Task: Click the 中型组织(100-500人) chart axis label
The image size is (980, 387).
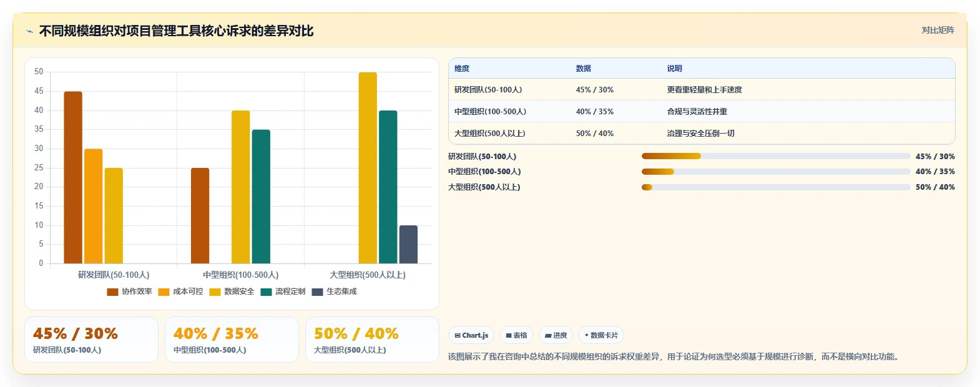Action: [241, 275]
